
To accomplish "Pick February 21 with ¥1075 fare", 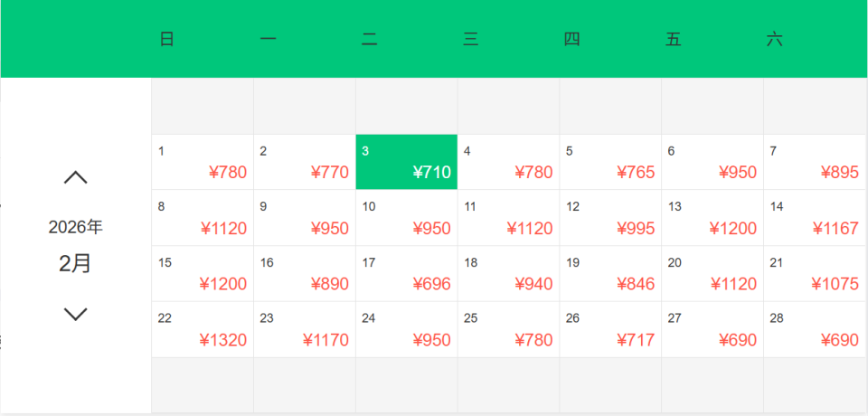I will [815, 274].
